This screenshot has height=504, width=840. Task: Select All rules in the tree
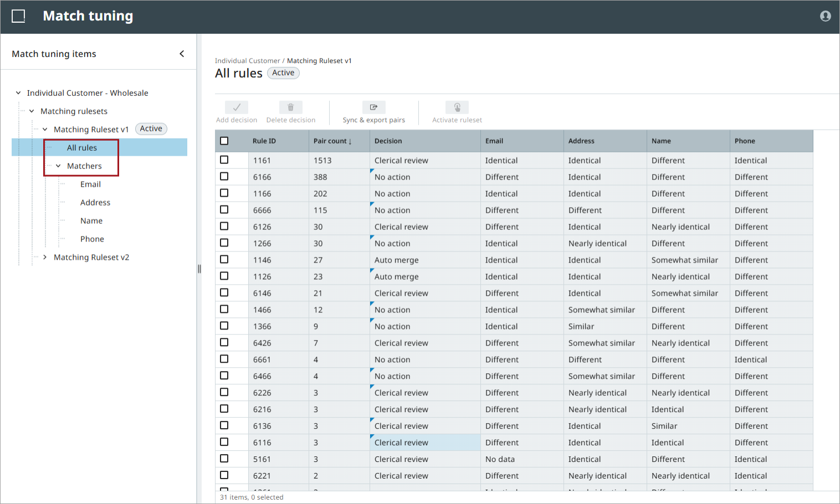point(82,148)
